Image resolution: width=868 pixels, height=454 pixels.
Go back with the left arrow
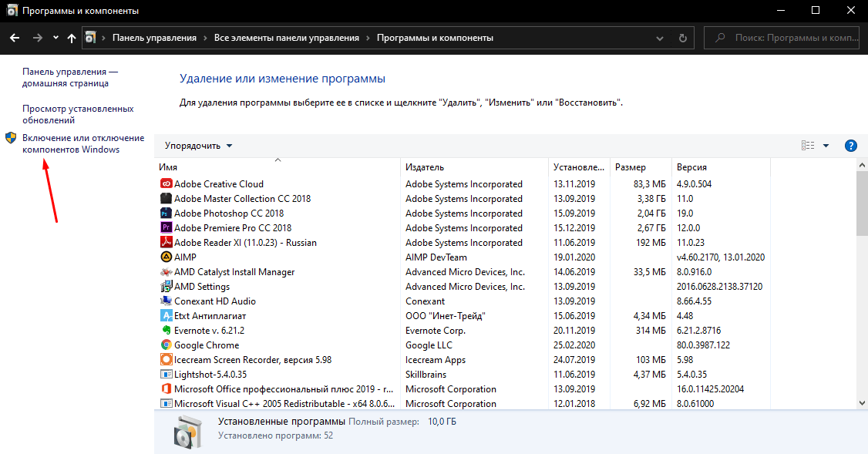point(15,38)
